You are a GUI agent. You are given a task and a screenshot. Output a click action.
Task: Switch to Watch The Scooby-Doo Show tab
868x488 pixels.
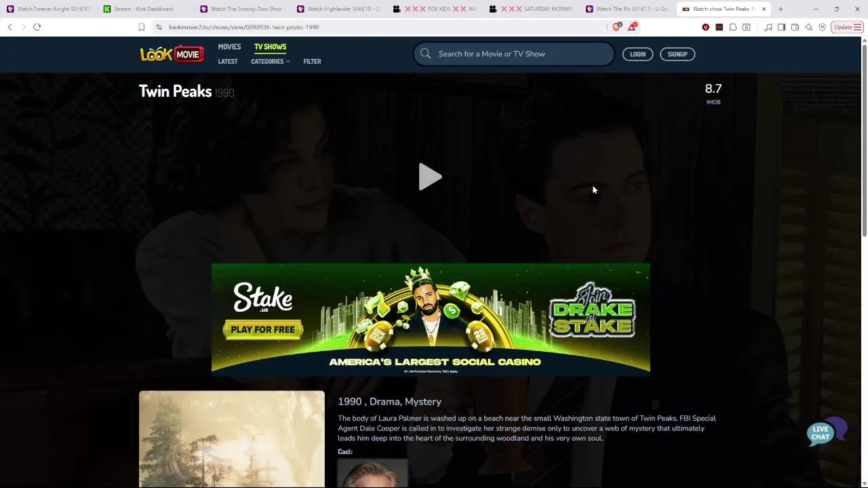pyautogui.click(x=241, y=9)
